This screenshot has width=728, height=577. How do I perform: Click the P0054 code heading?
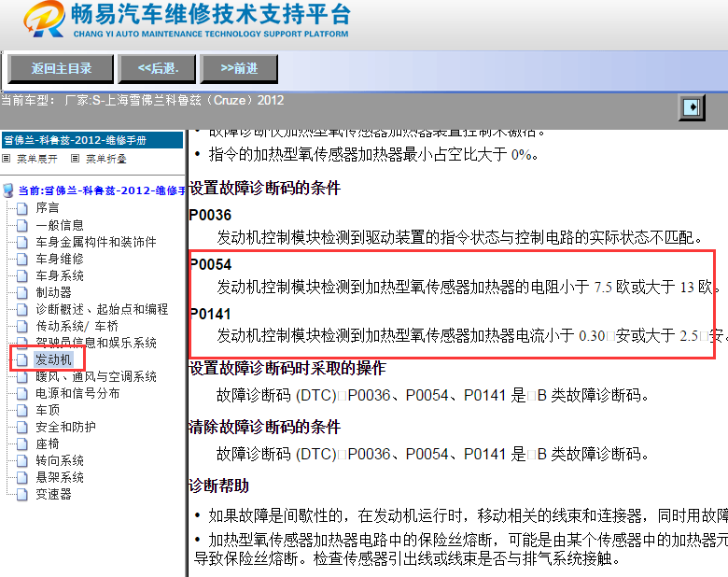(x=211, y=264)
